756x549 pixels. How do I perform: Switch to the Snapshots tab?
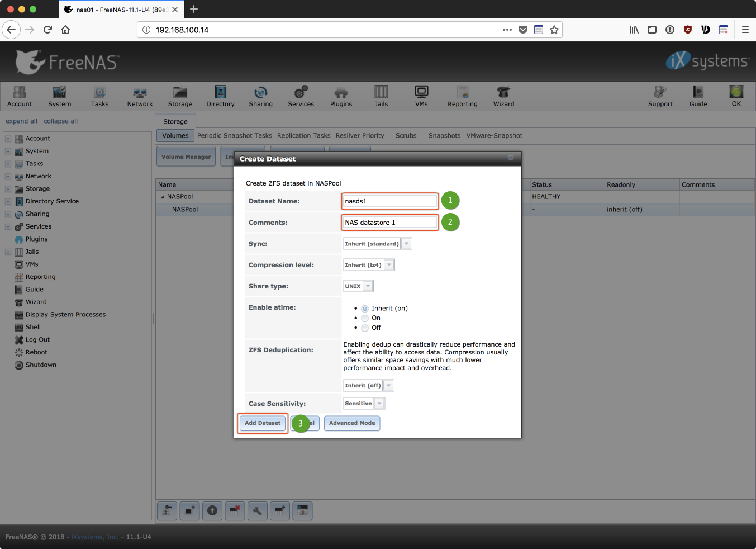tap(444, 136)
